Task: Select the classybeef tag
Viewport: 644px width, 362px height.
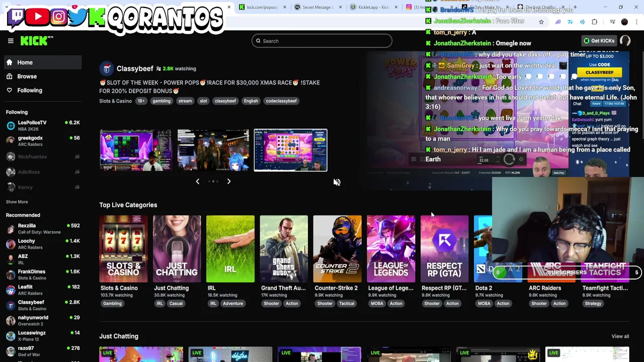Action: click(225, 101)
